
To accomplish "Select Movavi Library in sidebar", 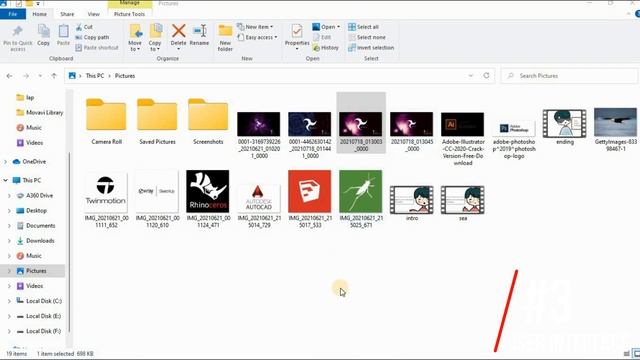I will [x=40, y=112].
